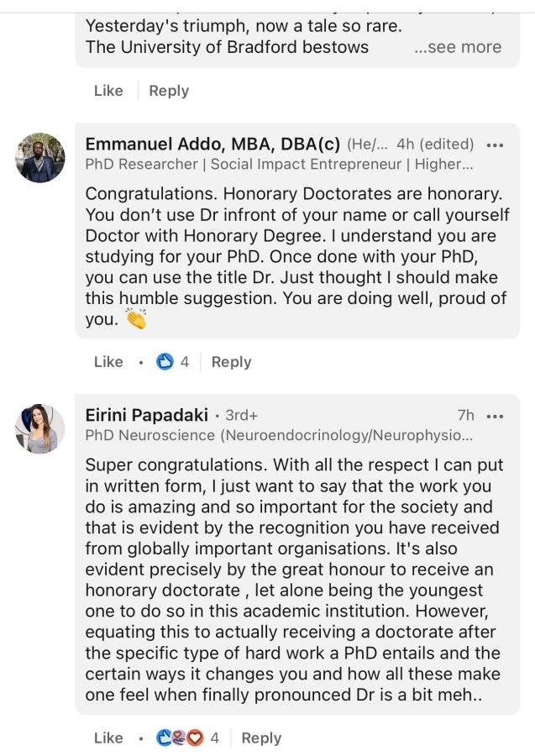View thumbs-up reactions on Emmanuel Addo's comment
535x756 pixels.
pyautogui.click(x=165, y=361)
